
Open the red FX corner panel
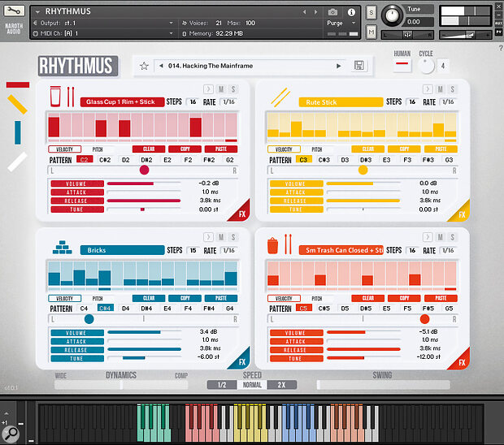pyautogui.click(x=241, y=213)
